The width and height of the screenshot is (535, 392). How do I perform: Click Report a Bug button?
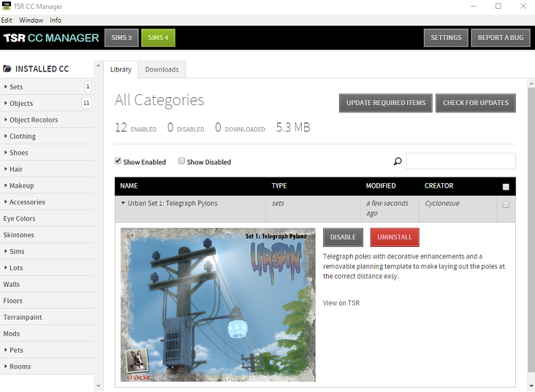pos(501,37)
